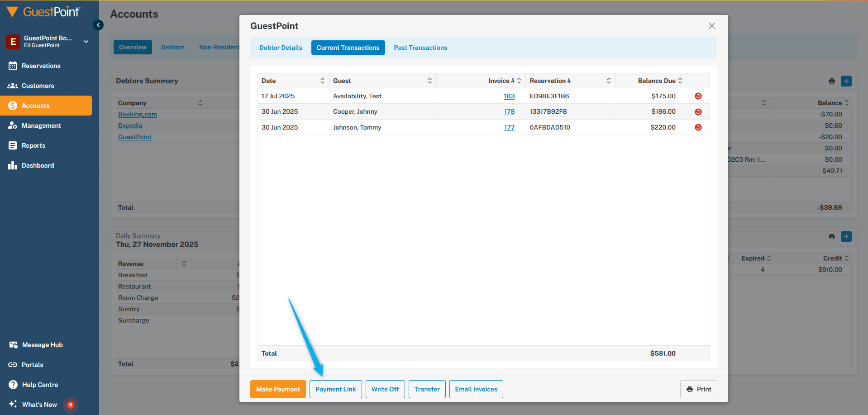868x415 pixels.
Task: Open Reservations from the sidebar
Action: click(41, 66)
